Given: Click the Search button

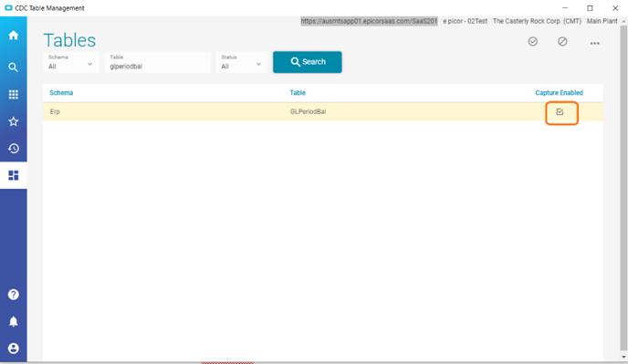Looking at the screenshot, I should coord(308,62).
